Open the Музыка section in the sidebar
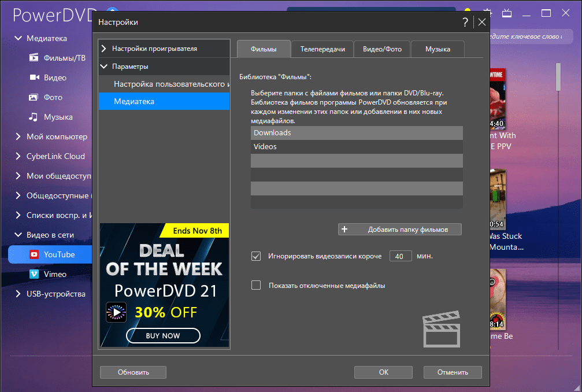Image resolution: width=582 pixels, height=392 pixels. coord(51,117)
